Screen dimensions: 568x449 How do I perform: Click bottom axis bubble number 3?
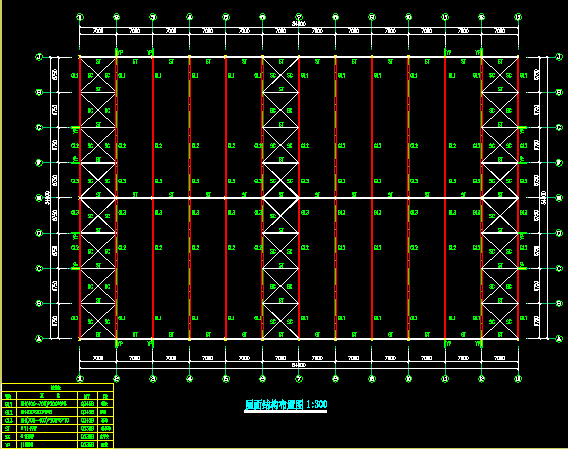point(153,379)
